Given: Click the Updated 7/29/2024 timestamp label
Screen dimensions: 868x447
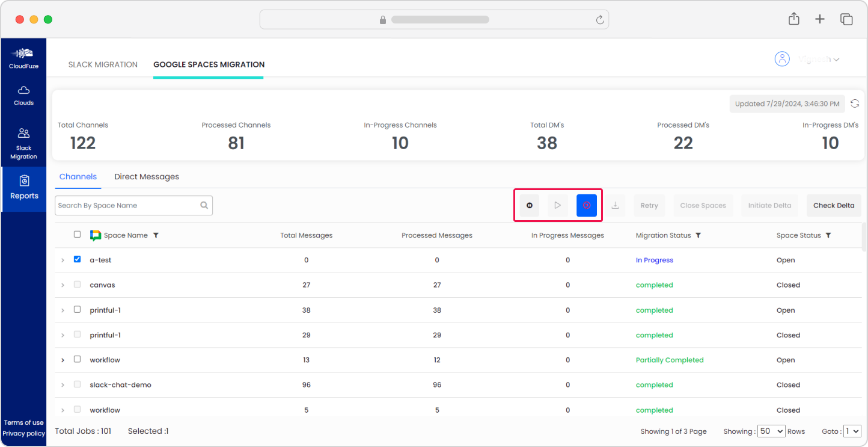Looking at the screenshot, I should click(x=787, y=103).
